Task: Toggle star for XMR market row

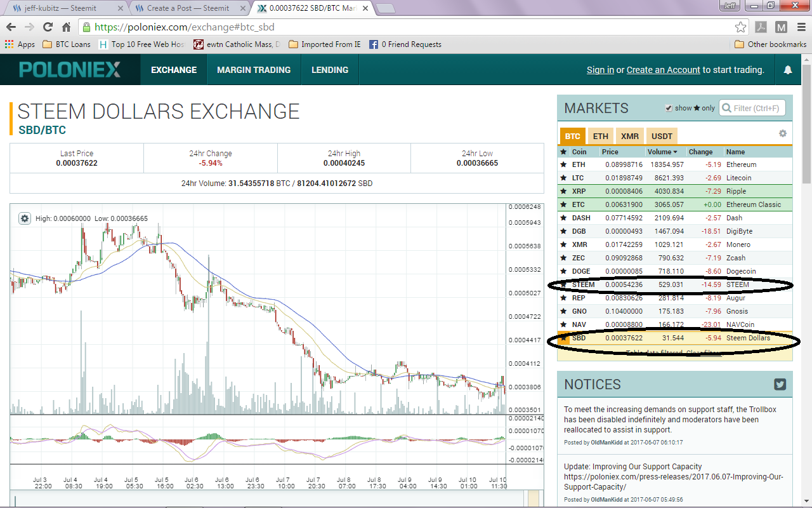Action: point(563,244)
